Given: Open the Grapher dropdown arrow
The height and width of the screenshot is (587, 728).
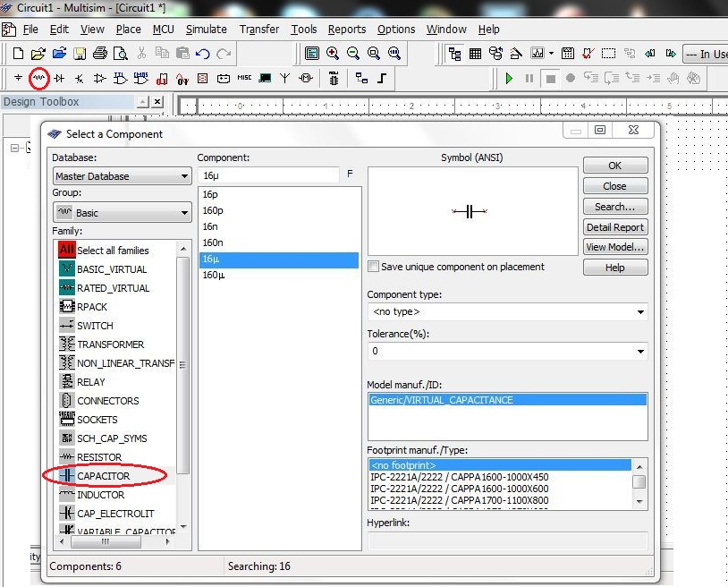Looking at the screenshot, I should (551, 54).
